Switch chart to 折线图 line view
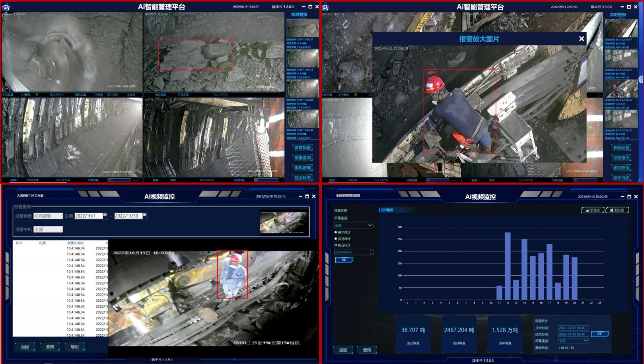Image resolution: width=644 pixels, height=364 pixels. (x=592, y=210)
